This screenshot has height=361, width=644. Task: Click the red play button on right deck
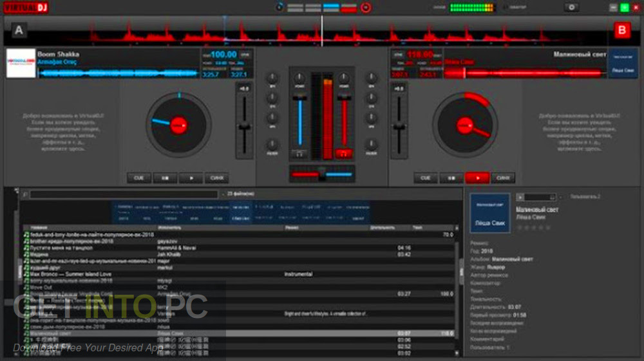pos(477,178)
